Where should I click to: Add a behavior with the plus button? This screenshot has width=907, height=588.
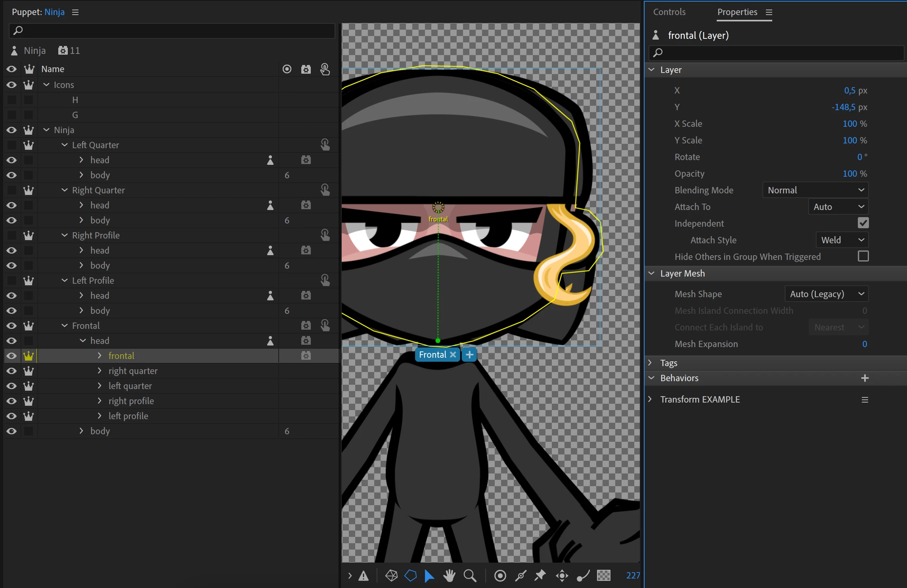[865, 378]
